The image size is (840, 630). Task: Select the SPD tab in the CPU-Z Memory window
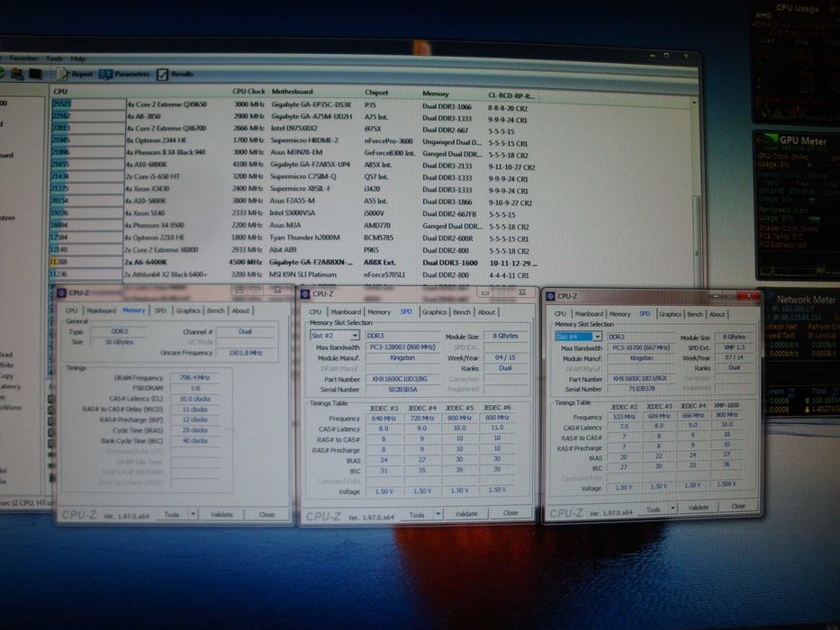click(160, 310)
